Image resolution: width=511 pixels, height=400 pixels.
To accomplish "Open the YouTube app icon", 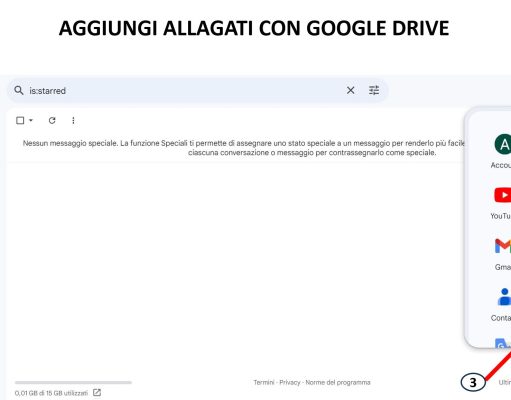I will click(x=503, y=195).
